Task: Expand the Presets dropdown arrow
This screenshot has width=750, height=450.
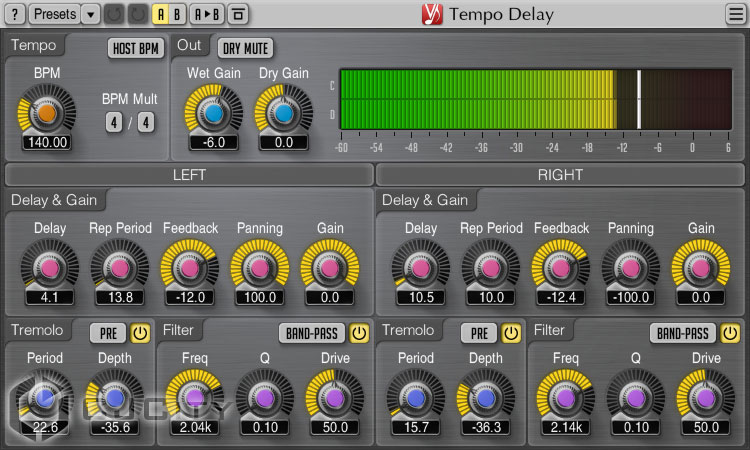Action: coord(90,14)
